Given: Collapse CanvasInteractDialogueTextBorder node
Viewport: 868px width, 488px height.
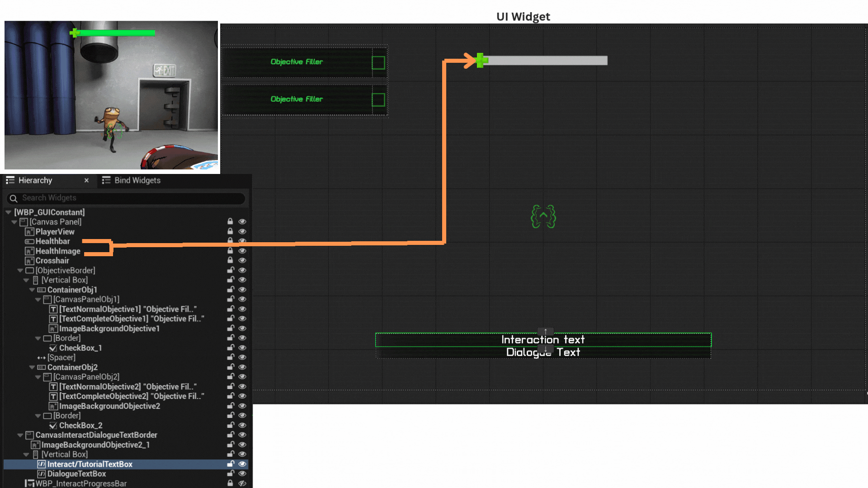Looking at the screenshot, I should click(20, 435).
